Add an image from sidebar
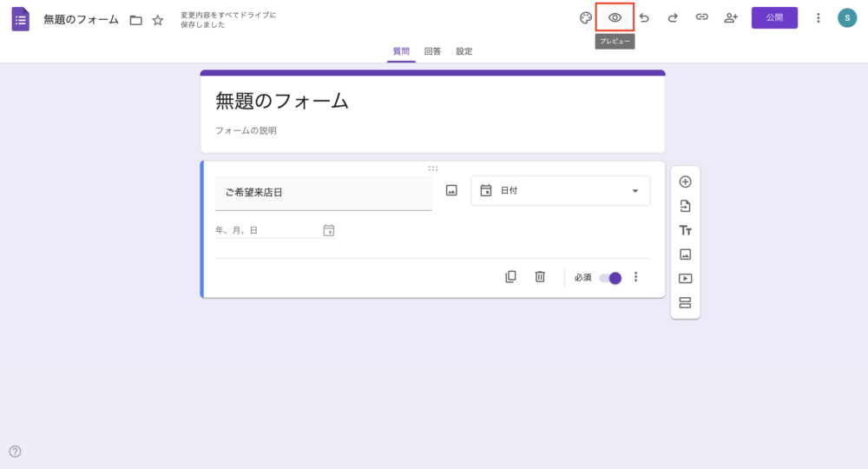This screenshot has height=469, width=868. coord(686,254)
